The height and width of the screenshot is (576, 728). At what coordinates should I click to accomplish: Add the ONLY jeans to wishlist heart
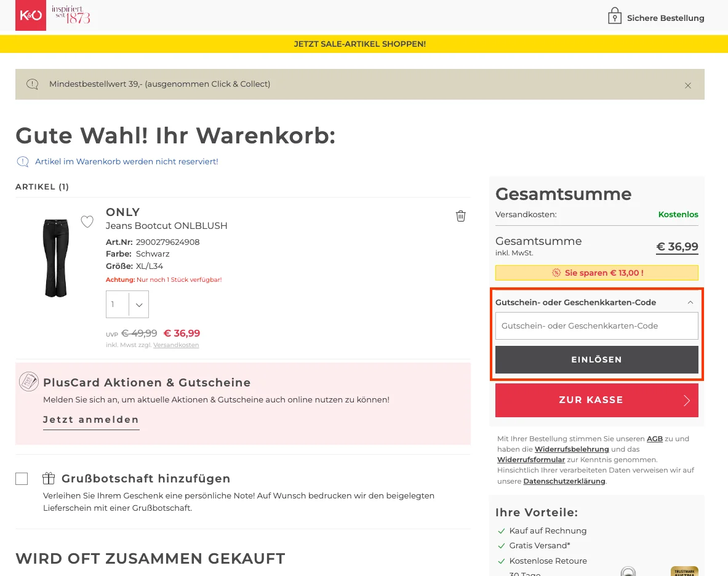click(x=87, y=222)
